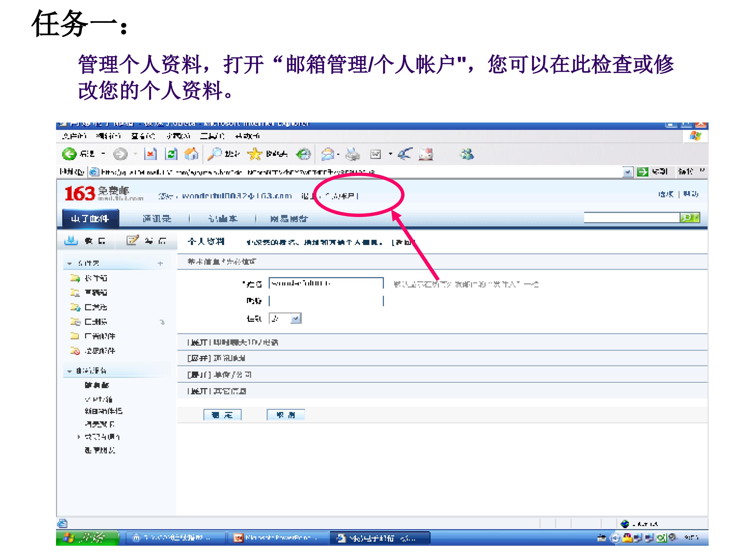Click the empty nickname input field

[326, 301]
